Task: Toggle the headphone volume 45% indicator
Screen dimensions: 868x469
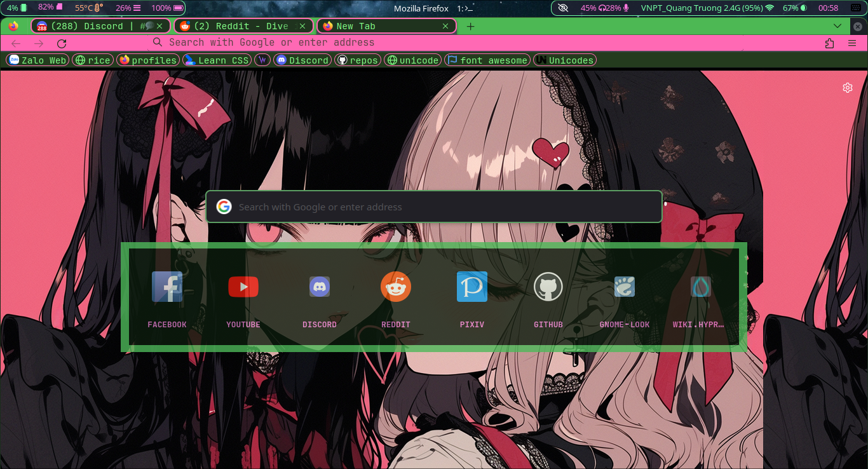Action: (x=592, y=8)
